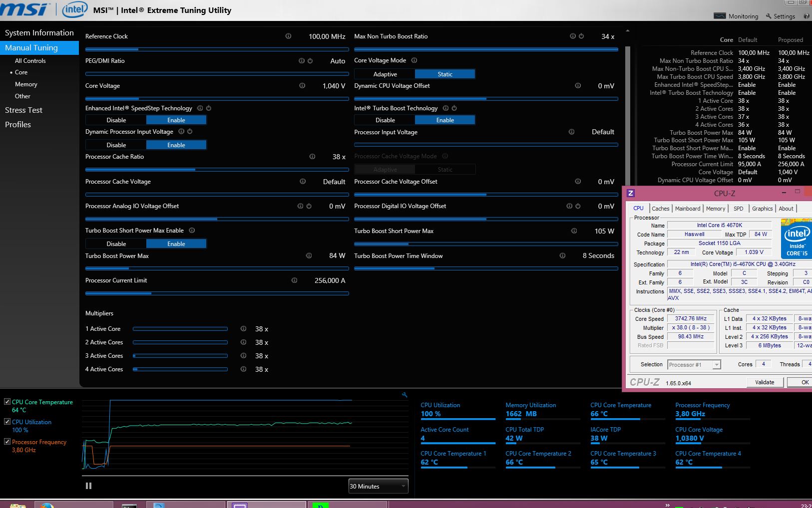
Task: Open the Reference Clock 100,00 MHz value dropdown
Action: click(x=327, y=36)
